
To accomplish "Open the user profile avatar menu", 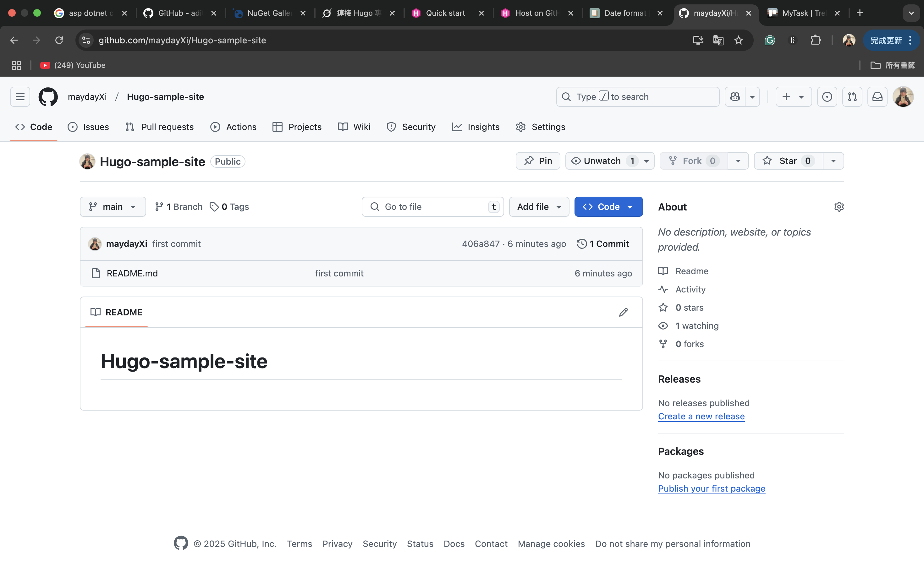I will click(903, 97).
